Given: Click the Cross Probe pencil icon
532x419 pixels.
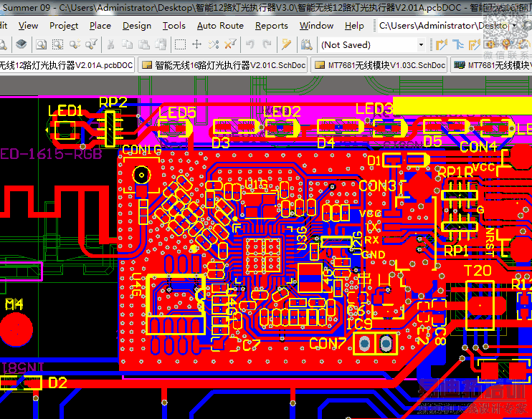Looking at the screenshot, I should (286, 44).
